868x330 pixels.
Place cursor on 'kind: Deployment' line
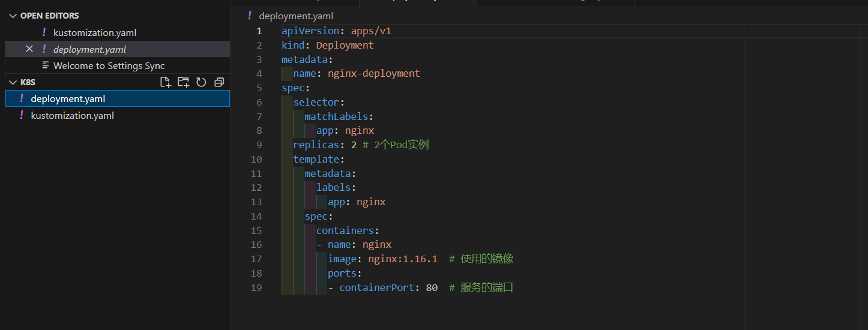pos(328,45)
